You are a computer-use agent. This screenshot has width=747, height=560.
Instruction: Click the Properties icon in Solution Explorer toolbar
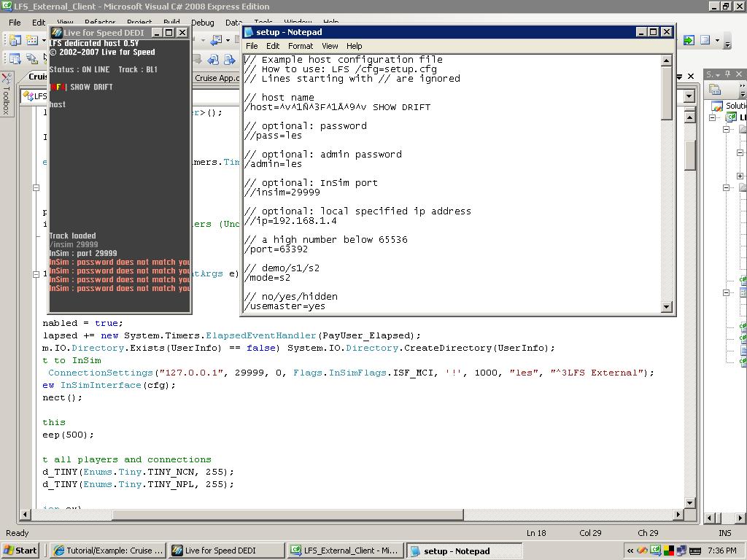pyautogui.click(x=715, y=89)
